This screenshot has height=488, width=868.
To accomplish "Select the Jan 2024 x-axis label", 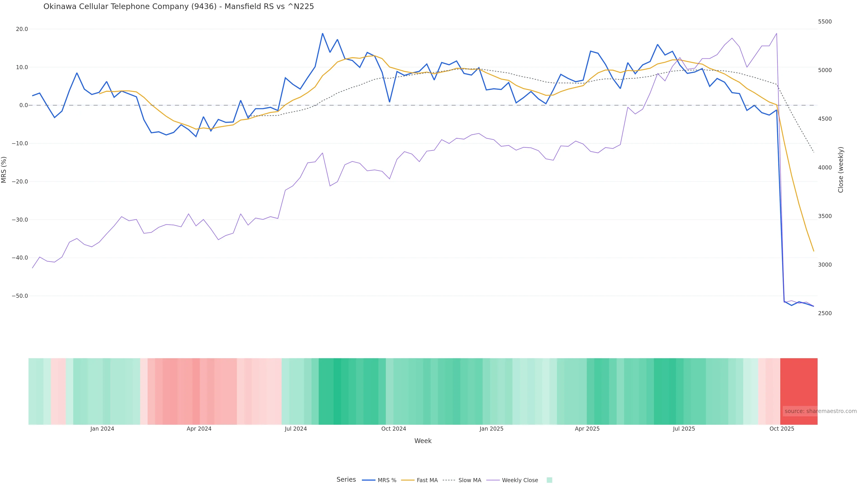I will (102, 429).
